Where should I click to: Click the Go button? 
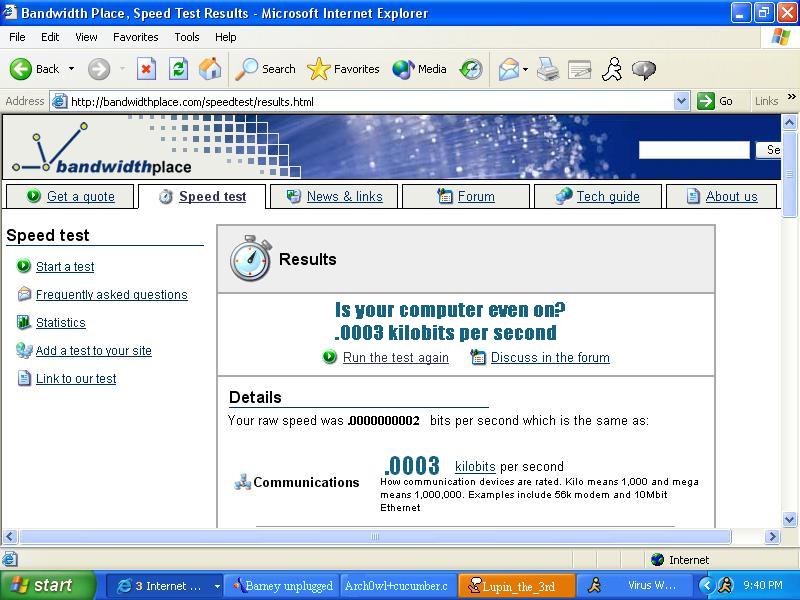click(x=716, y=101)
